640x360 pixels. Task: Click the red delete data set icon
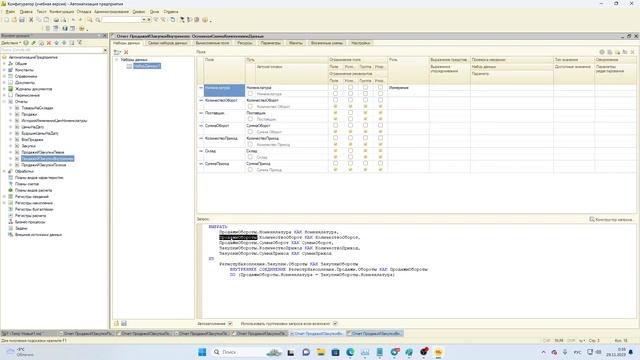(x=126, y=52)
